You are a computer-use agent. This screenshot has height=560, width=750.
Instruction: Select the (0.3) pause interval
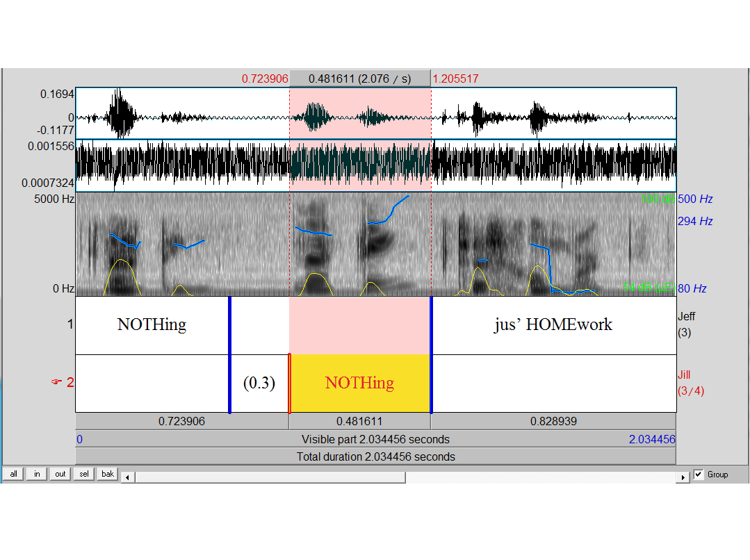(259, 383)
